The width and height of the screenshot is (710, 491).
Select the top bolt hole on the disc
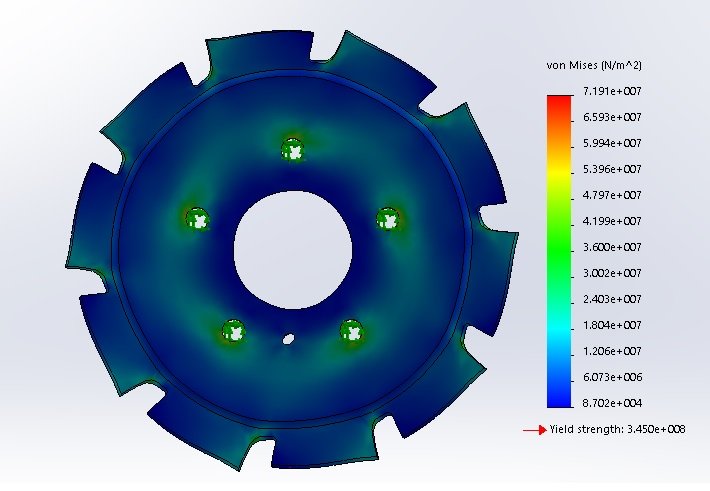pos(292,149)
